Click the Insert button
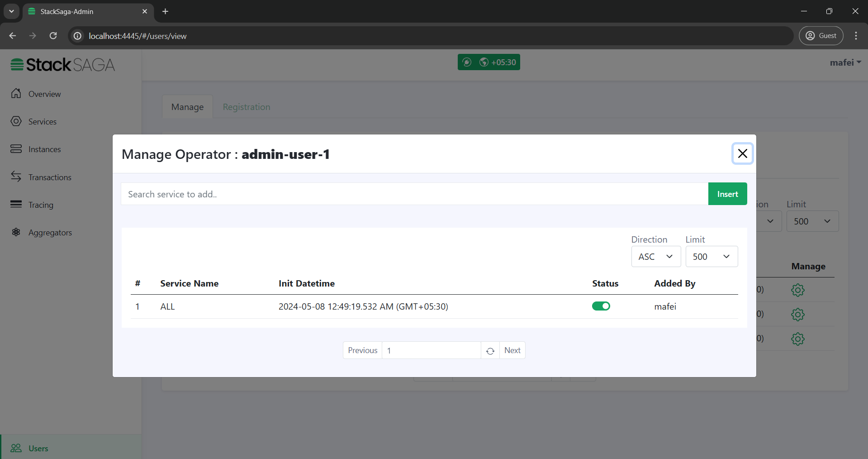This screenshot has height=459, width=868. coord(727,194)
